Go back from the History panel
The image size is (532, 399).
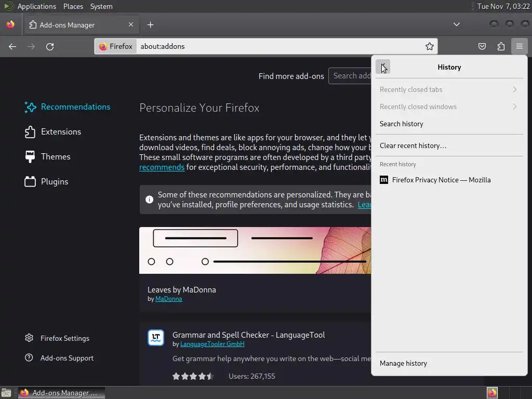[x=383, y=67]
